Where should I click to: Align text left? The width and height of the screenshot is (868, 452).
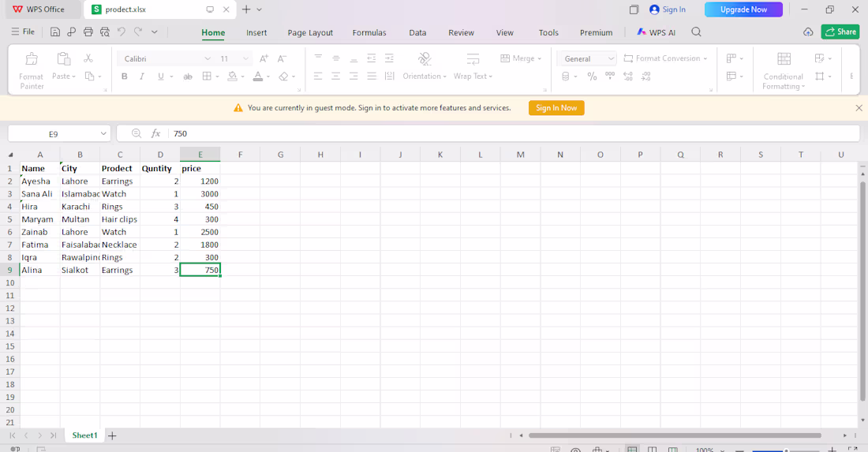coord(318,77)
